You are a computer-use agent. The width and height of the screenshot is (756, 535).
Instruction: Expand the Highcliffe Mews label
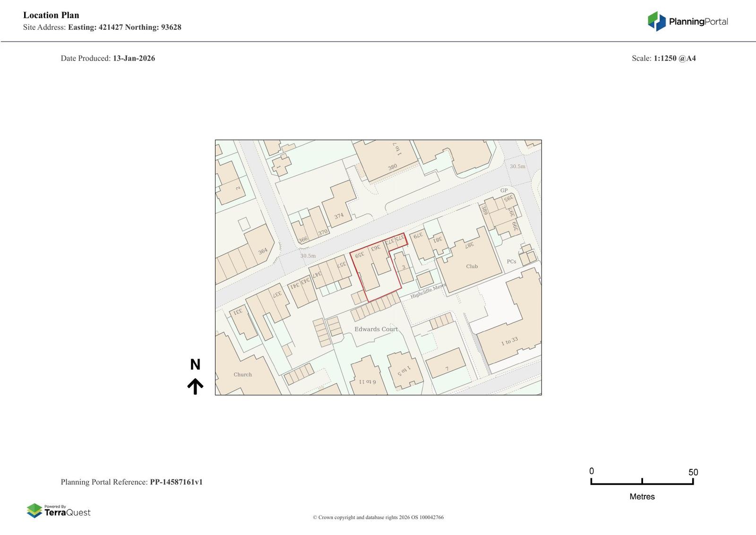pos(426,291)
